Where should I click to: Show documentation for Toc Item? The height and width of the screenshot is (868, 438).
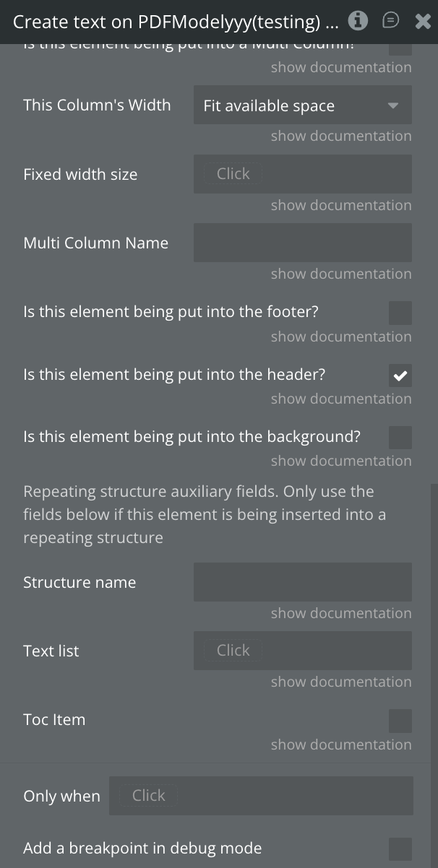click(341, 745)
